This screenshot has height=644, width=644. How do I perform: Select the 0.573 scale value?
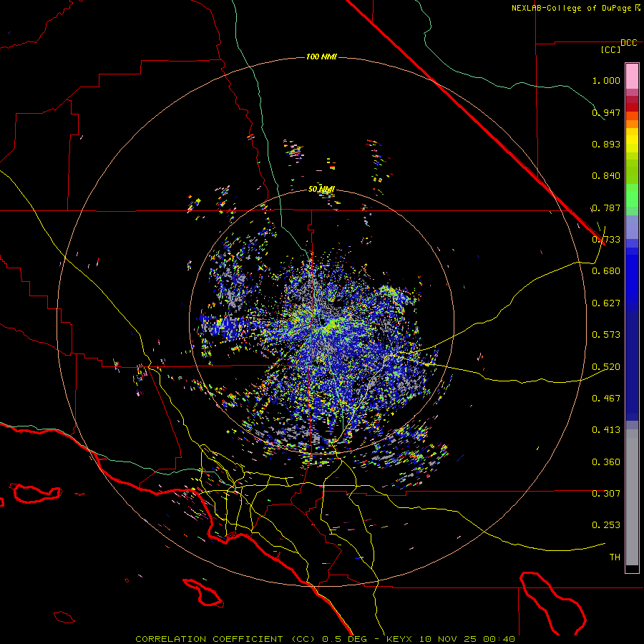click(x=606, y=335)
